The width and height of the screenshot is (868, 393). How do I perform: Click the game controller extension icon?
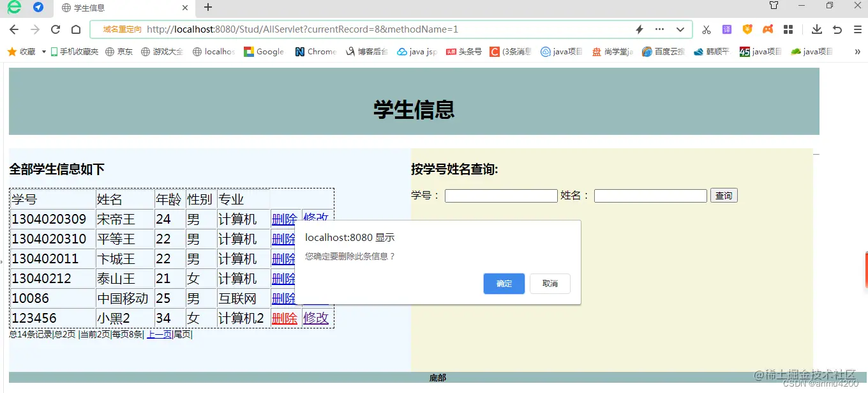point(768,29)
